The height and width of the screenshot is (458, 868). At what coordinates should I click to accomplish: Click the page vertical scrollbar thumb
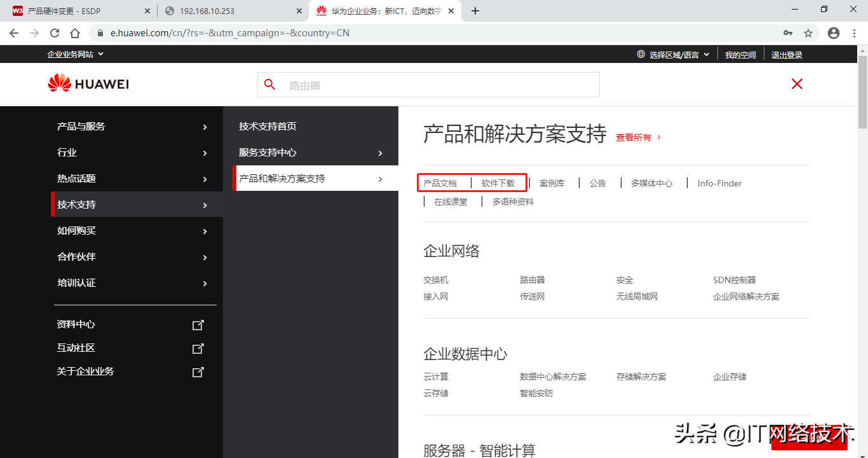point(862,92)
